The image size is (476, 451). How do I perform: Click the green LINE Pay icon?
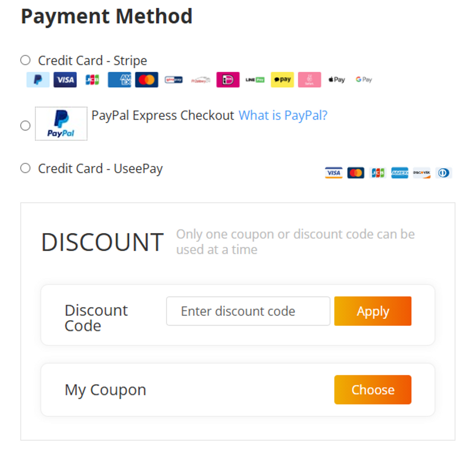(255, 80)
